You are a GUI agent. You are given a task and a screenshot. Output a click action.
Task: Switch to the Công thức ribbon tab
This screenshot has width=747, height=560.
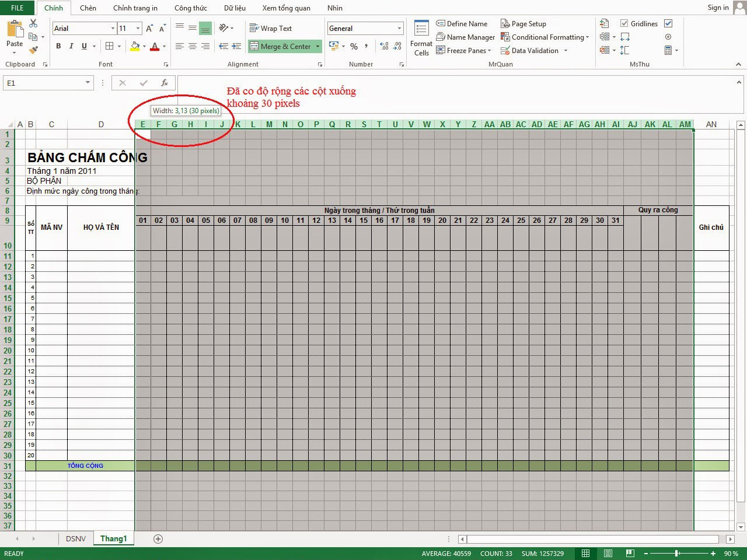[x=191, y=8]
